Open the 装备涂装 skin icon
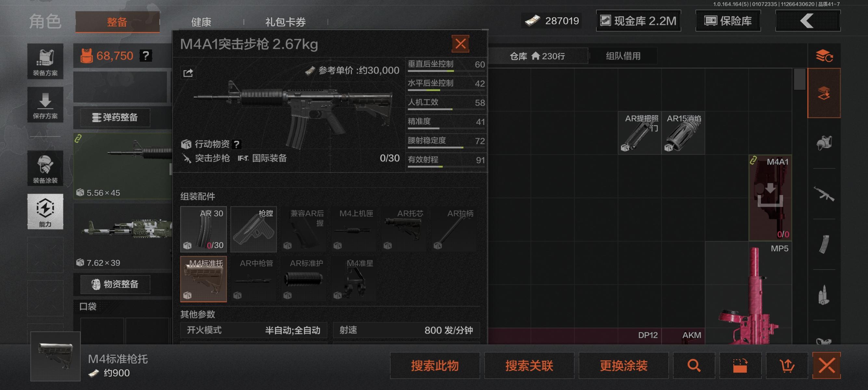Image resolution: width=868 pixels, height=390 pixels. coord(45,168)
